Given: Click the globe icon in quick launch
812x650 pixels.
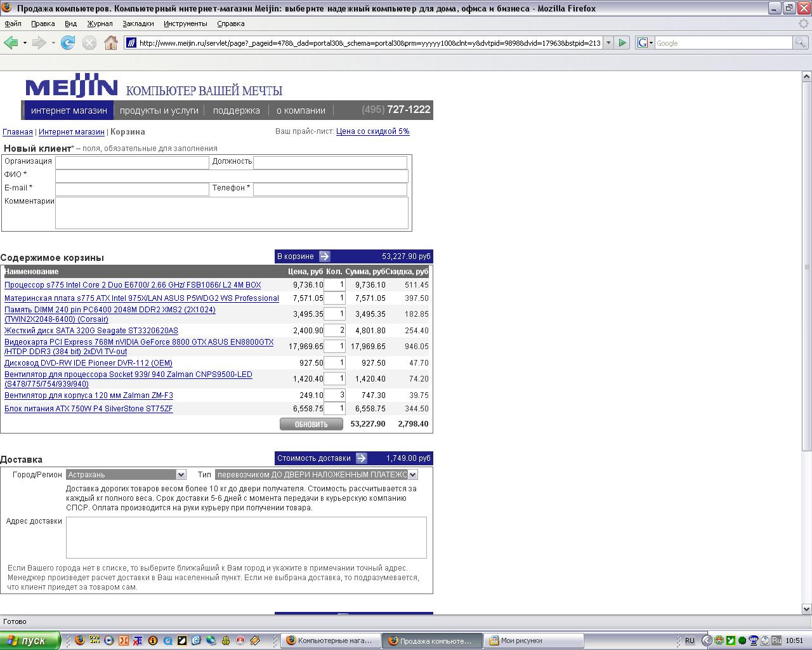Looking at the screenshot, I should click(x=211, y=640).
